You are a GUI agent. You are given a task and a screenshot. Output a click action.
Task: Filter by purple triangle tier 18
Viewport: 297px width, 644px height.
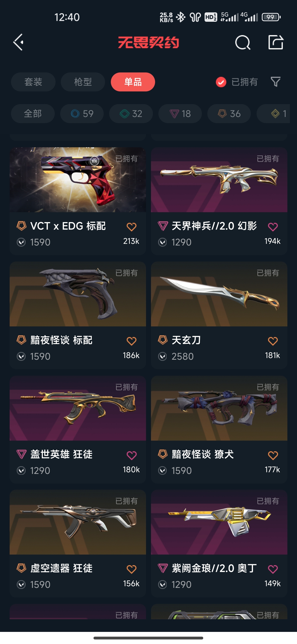pyautogui.click(x=180, y=113)
